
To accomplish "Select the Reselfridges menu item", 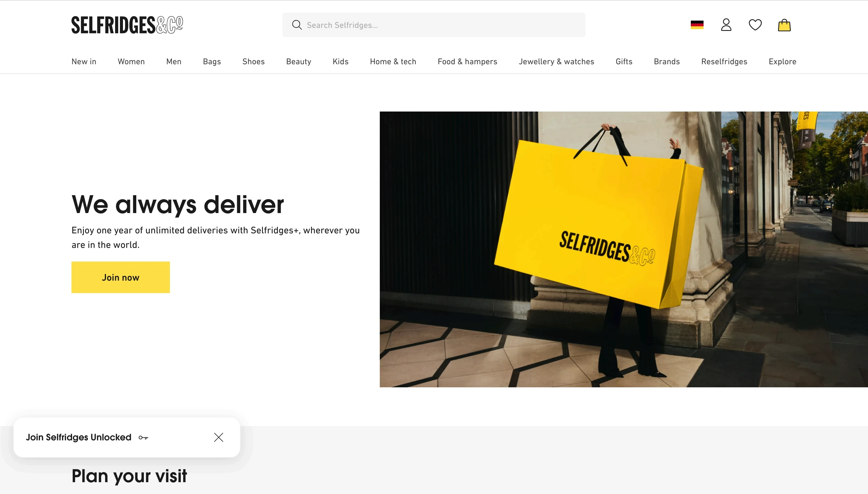I will pyautogui.click(x=724, y=62).
